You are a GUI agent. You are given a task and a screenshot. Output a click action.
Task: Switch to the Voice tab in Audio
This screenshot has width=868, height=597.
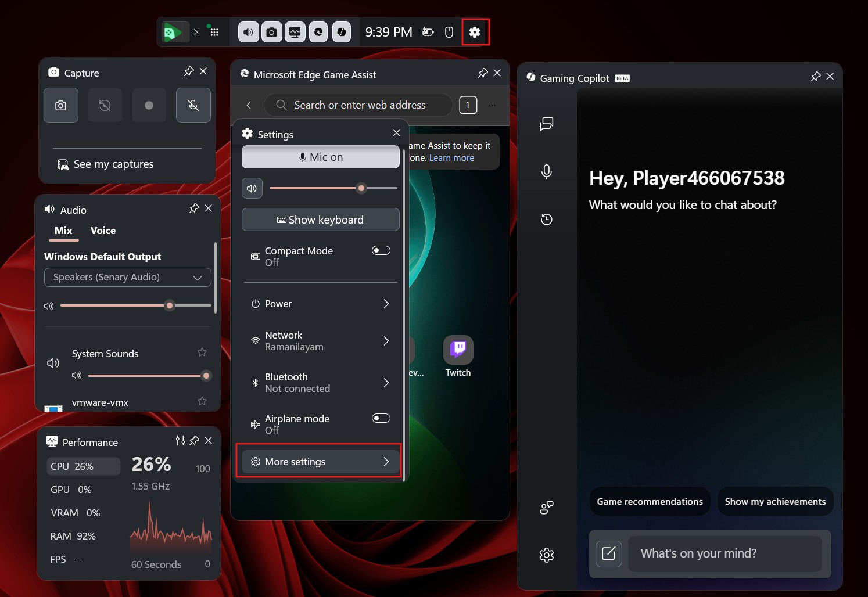coord(103,231)
